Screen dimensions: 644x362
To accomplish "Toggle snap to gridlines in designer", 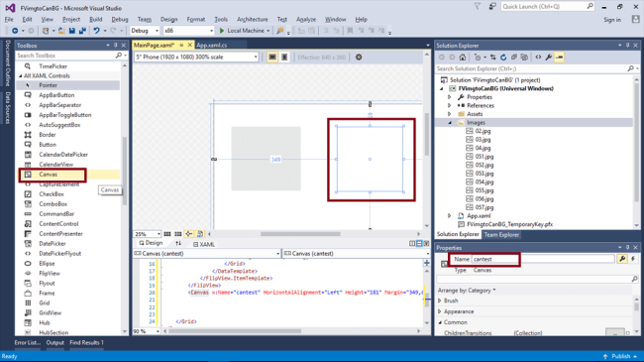I will point(177,234).
